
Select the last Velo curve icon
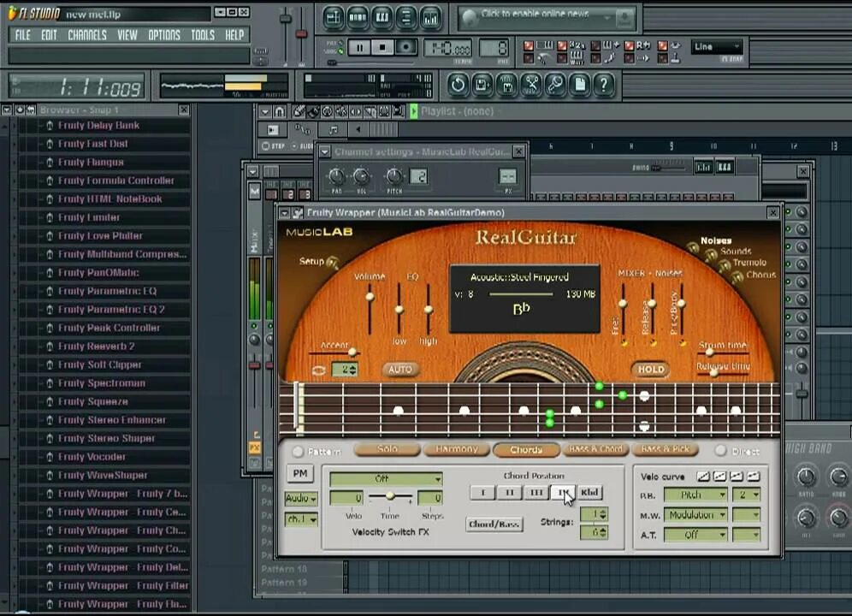coord(754,477)
